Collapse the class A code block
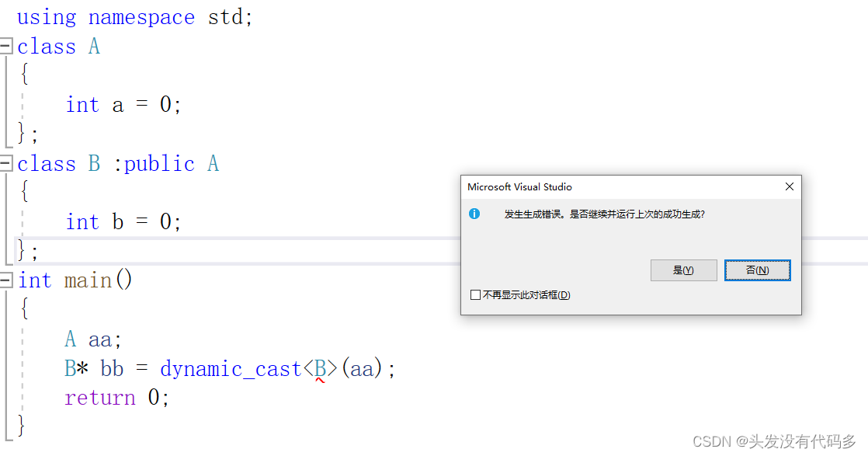This screenshot has height=456, width=868. click(x=5, y=46)
